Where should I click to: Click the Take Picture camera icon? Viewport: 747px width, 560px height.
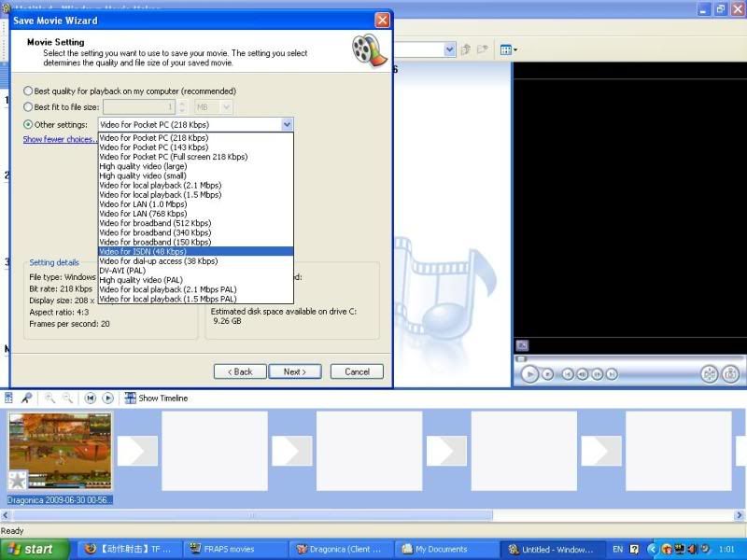730,374
